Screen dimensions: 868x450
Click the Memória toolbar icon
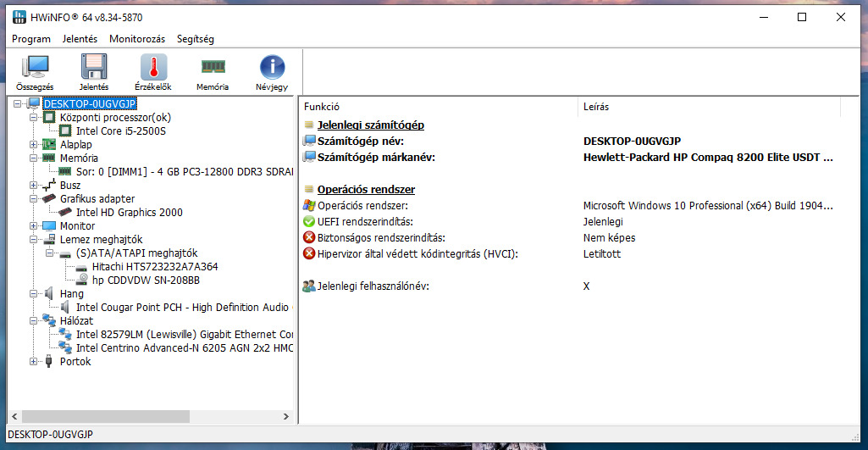tap(213, 67)
